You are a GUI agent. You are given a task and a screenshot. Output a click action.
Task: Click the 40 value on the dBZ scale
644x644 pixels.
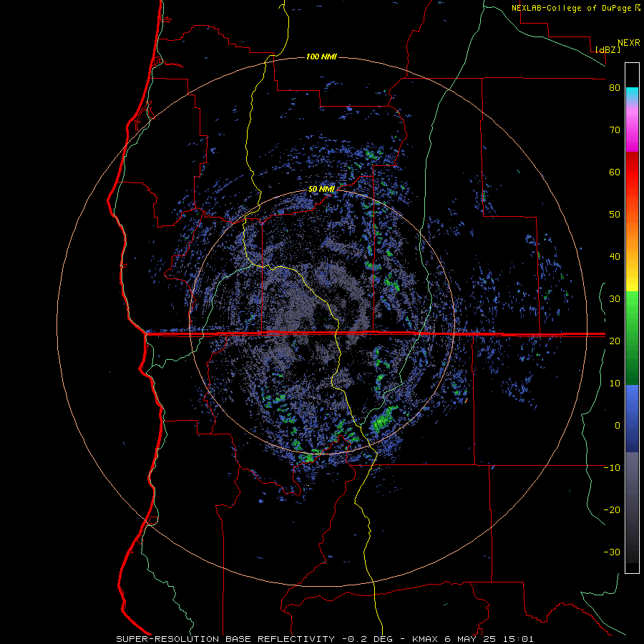pyautogui.click(x=615, y=257)
